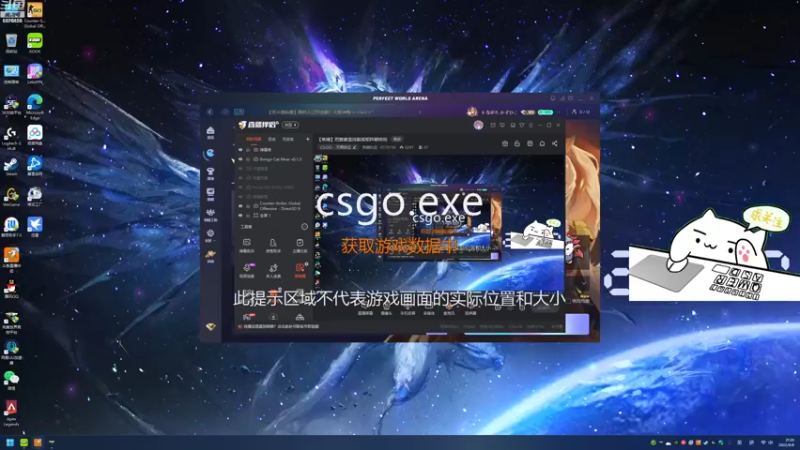Click the lock icon in the streaming toolbar
This screenshot has width=800, height=450.
point(517,144)
